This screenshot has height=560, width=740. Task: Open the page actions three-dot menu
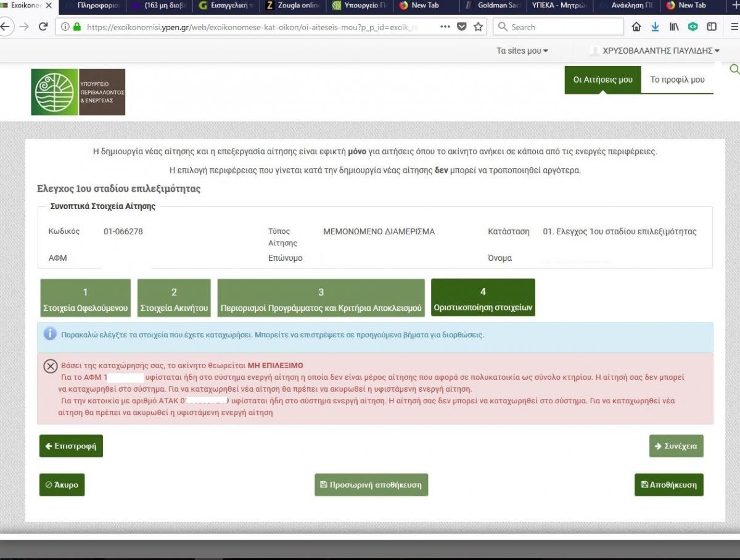[x=445, y=27]
